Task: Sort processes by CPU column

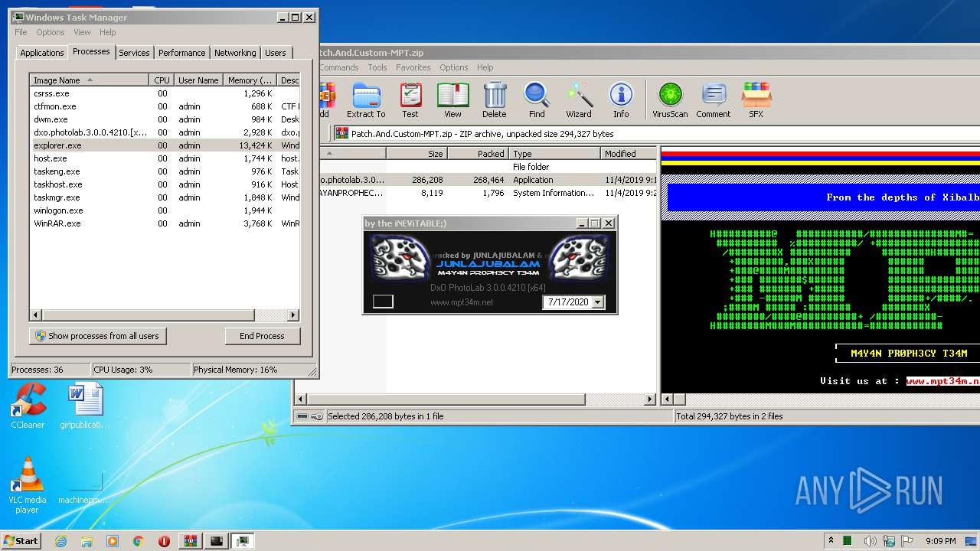Action: 162,80
